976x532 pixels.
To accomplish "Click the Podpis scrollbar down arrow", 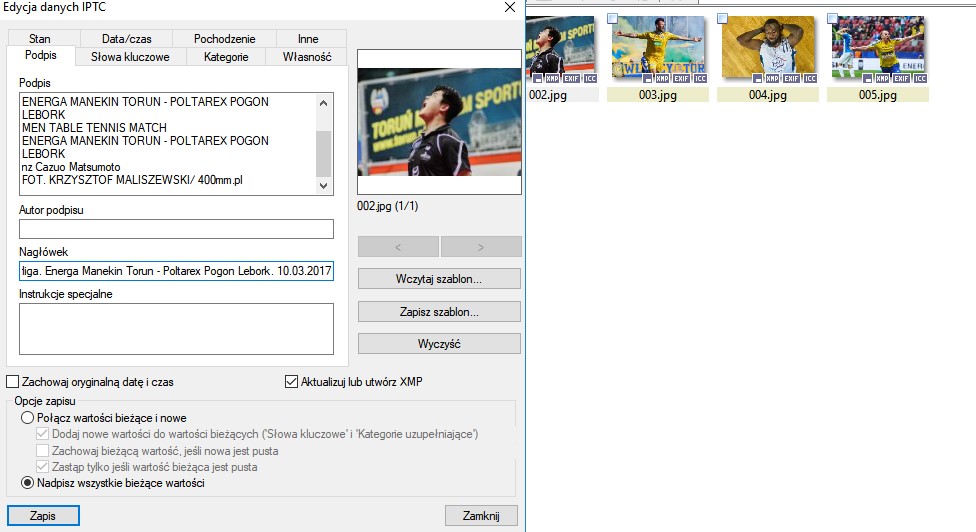I will click(323, 185).
